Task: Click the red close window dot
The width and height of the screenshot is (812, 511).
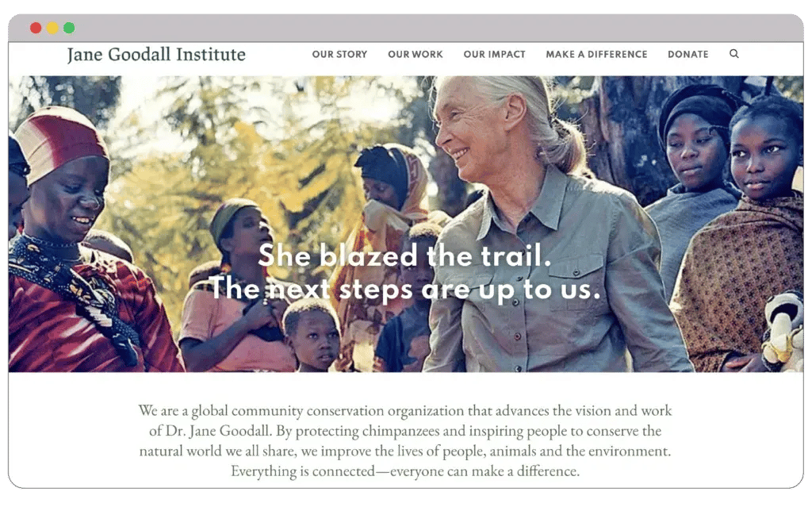Action: tap(36, 28)
